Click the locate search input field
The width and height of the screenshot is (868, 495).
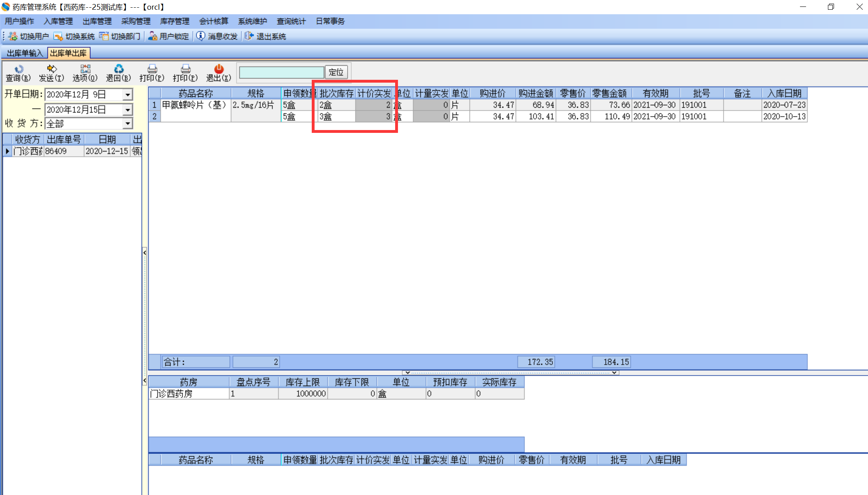(281, 72)
